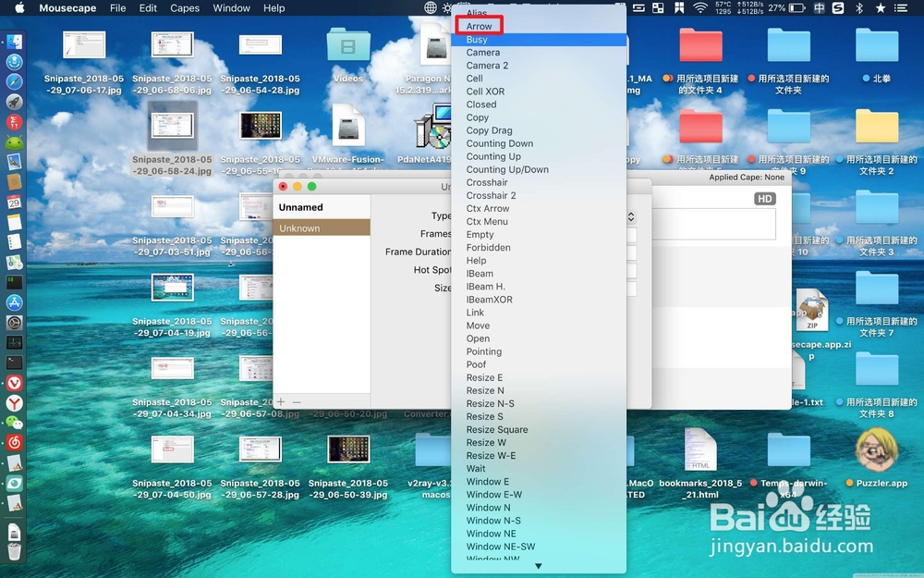Open Yandex Y icon in Dock

point(14,403)
